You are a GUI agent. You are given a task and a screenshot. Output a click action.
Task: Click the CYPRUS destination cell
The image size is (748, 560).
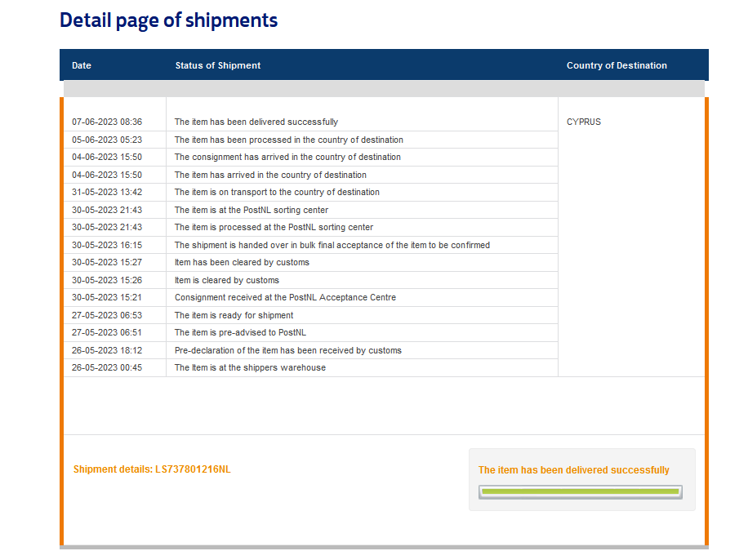(584, 122)
